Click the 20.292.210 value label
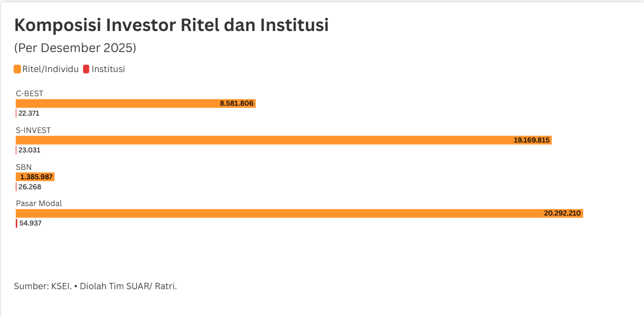 pos(562,213)
